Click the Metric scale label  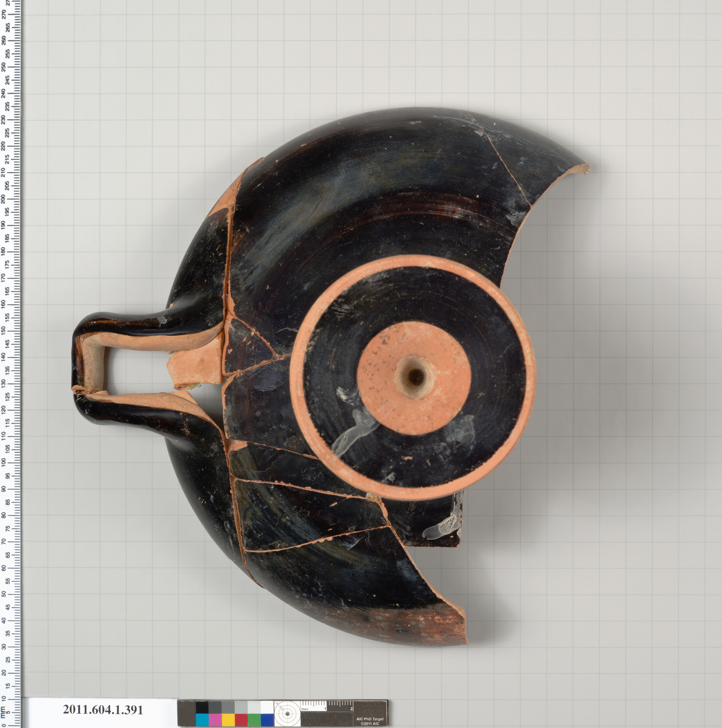pos(305,709)
